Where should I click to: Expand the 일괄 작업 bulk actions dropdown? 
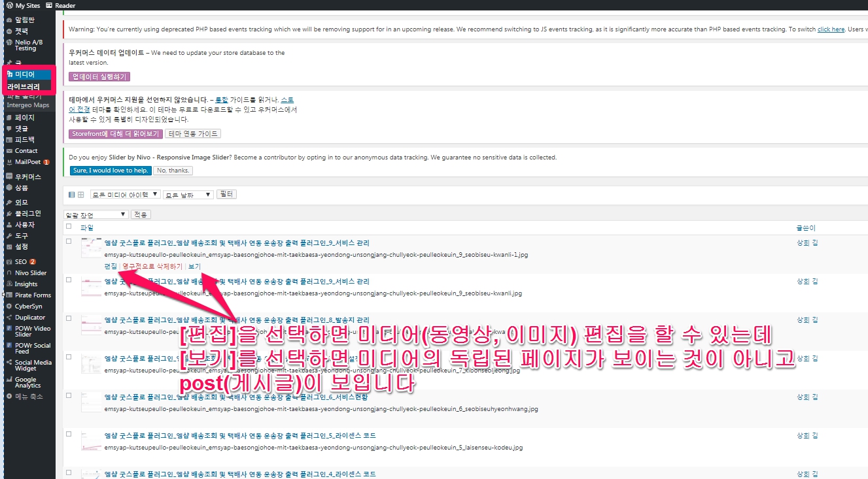(95, 214)
